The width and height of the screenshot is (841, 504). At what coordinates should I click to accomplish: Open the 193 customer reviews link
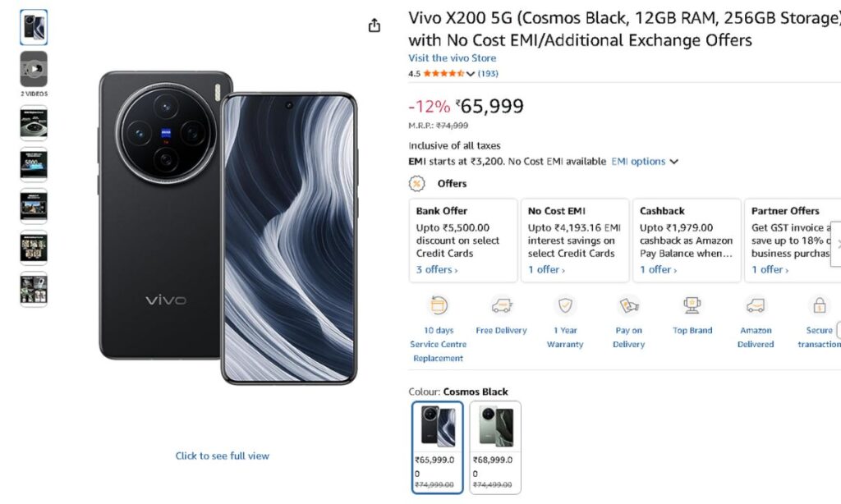[488, 74]
